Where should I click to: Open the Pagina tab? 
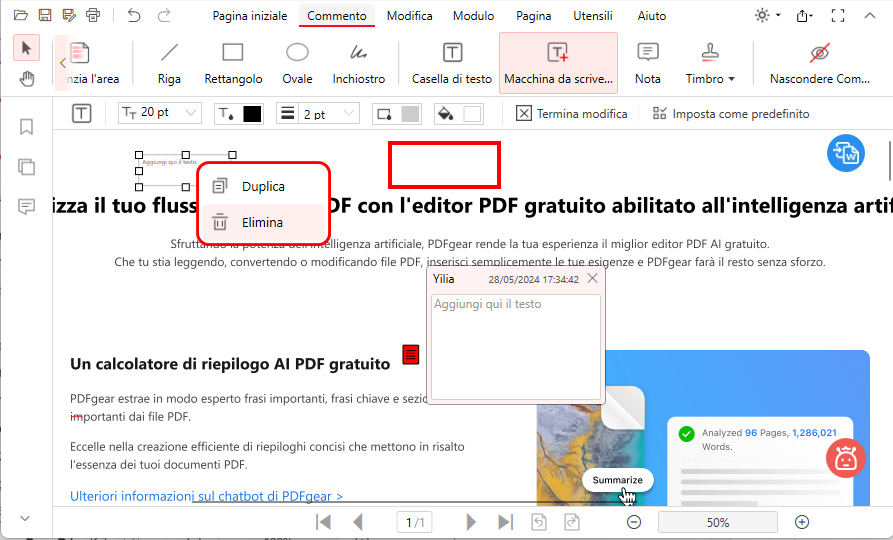pos(534,16)
